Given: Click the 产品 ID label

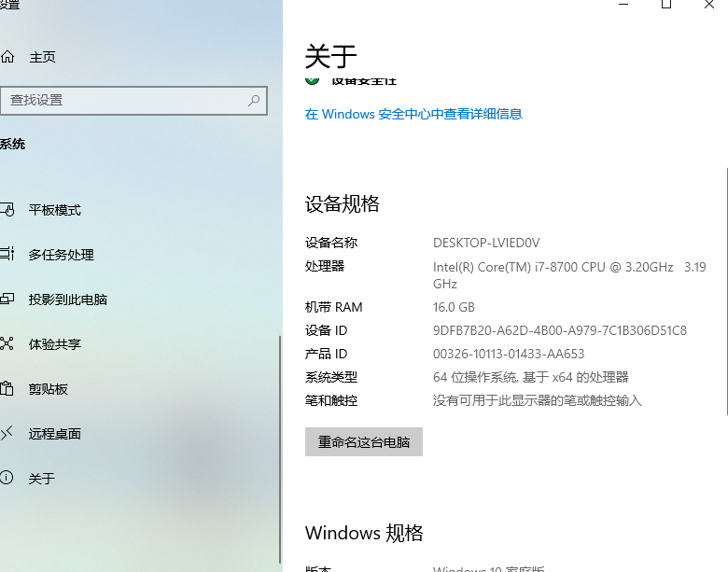Looking at the screenshot, I should [x=326, y=354].
